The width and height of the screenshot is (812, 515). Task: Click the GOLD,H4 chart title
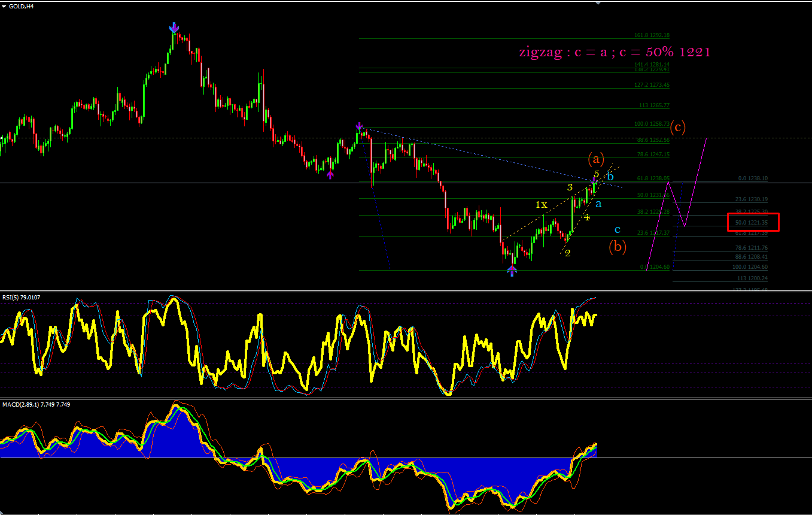21,6
